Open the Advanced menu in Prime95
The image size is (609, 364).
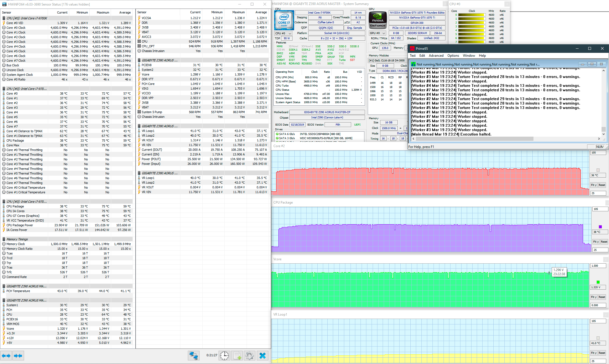coord(436,56)
